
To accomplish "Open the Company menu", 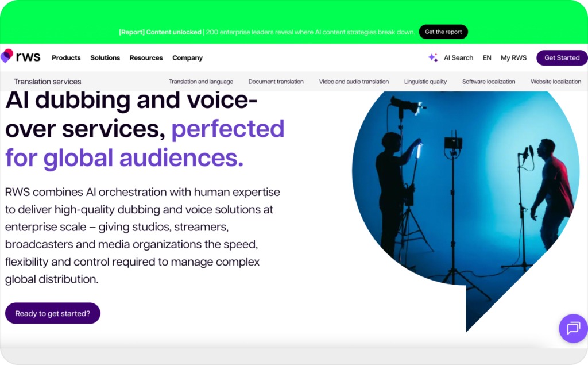I will tap(188, 58).
